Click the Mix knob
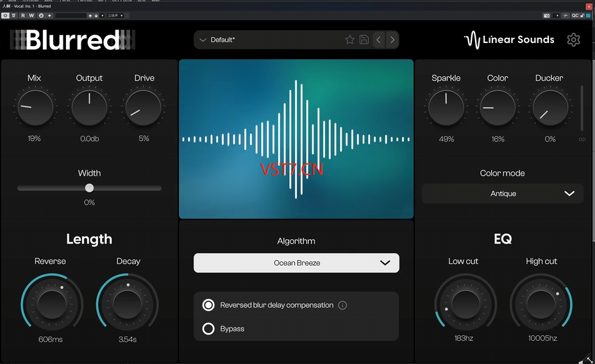The image size is (595, 364). point(35,108)
